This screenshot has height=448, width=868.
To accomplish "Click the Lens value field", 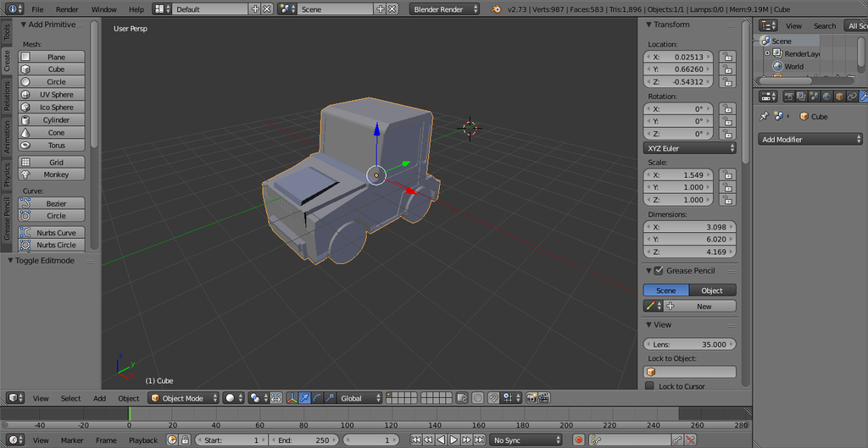I will tap(690, 345).
